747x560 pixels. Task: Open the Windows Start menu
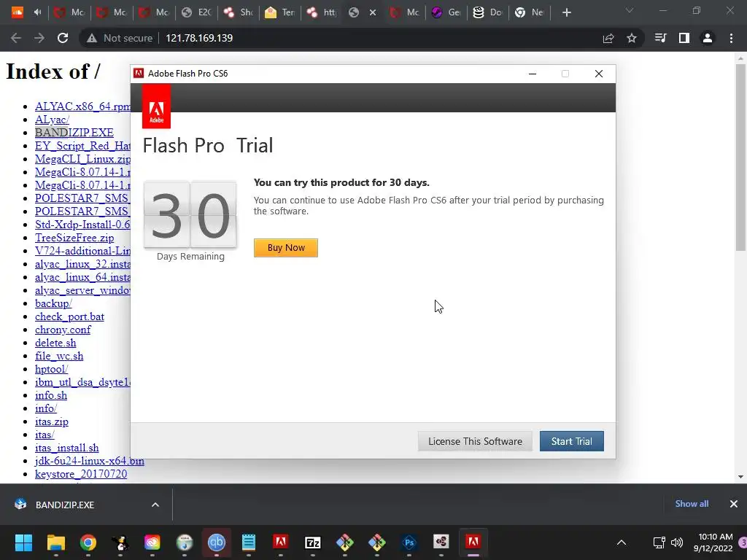point(23,542)
